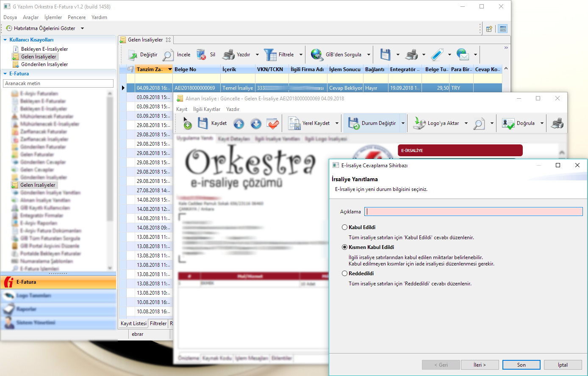588x376 pixels.
Task: Click the Doğrula validate icon
Action: click(x=508, y=124)
